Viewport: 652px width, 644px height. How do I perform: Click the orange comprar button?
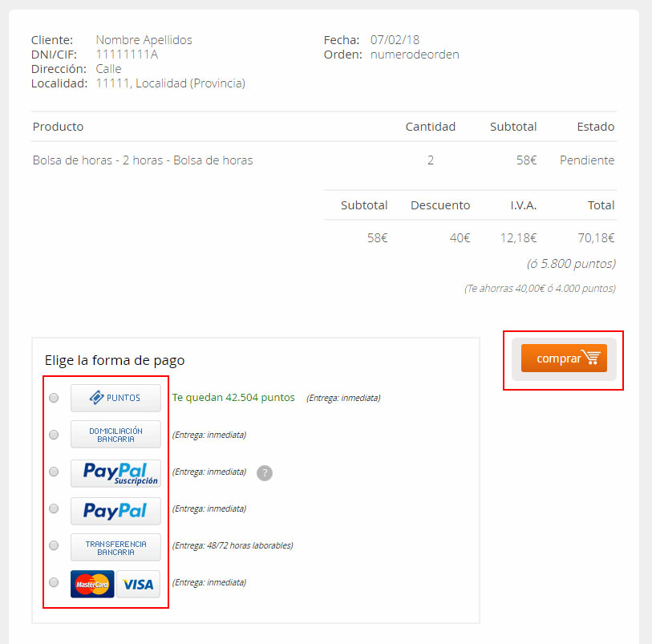[564, 358]
